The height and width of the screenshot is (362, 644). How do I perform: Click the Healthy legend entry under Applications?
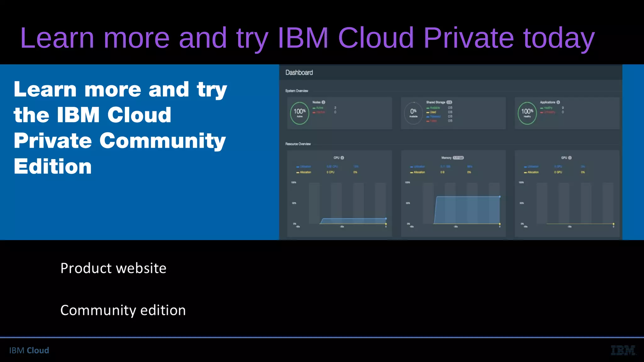(546, 108)
